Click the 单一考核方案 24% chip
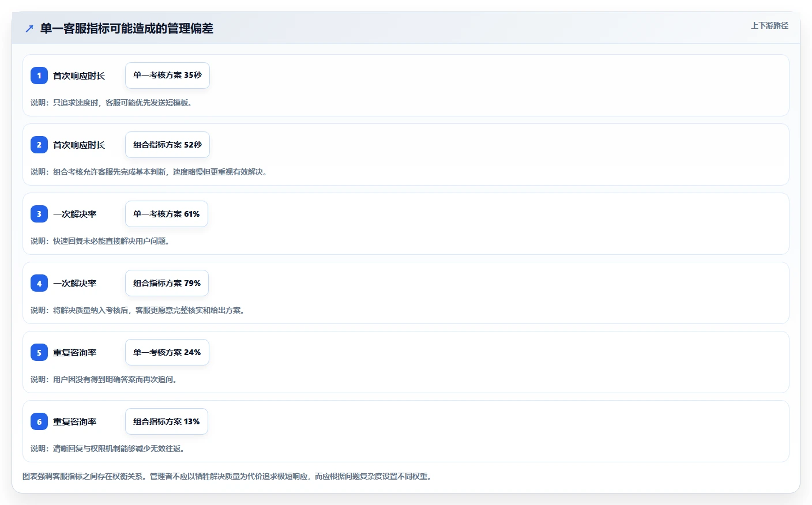Image resolution: width=812 pixels, height=505 pixels. pyautogui.click(x=167, y=352)
